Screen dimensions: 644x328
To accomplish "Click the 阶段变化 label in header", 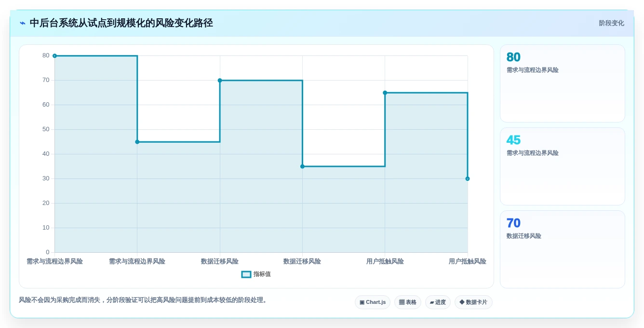I will click(611, 23).
